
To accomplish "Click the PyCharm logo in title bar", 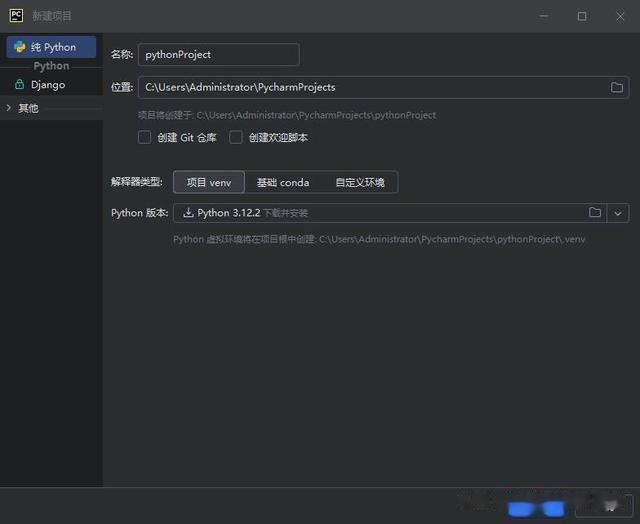I will tap(16, 16).
